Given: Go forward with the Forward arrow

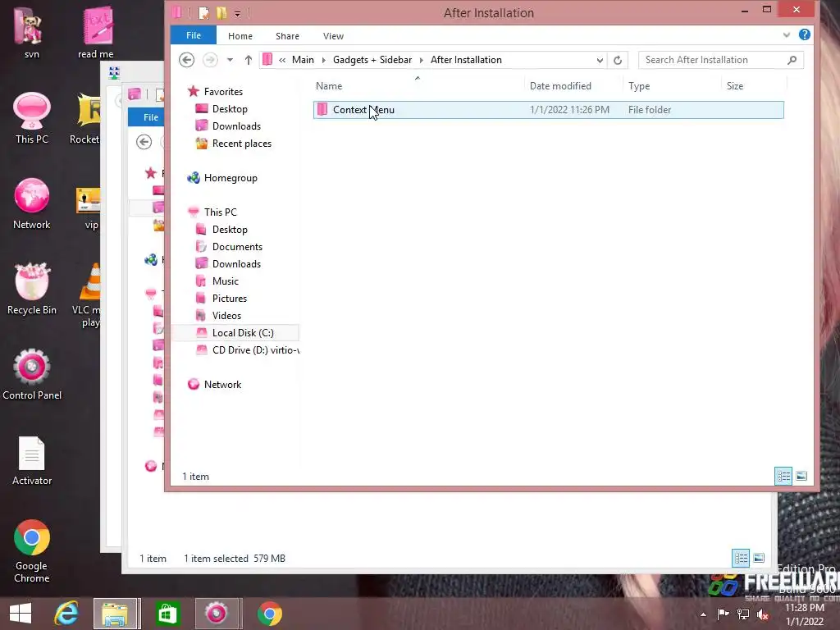Looking at the screenshot, I should tap(210, 60).
